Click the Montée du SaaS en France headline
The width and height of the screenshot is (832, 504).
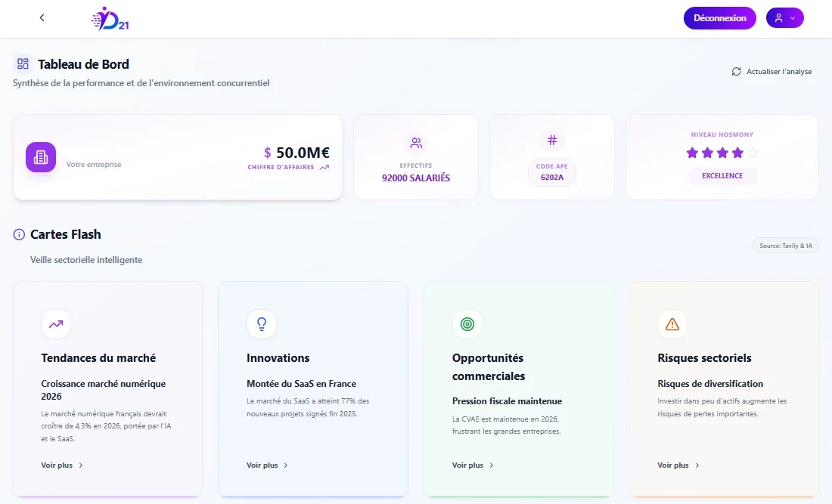click(301, 384)
